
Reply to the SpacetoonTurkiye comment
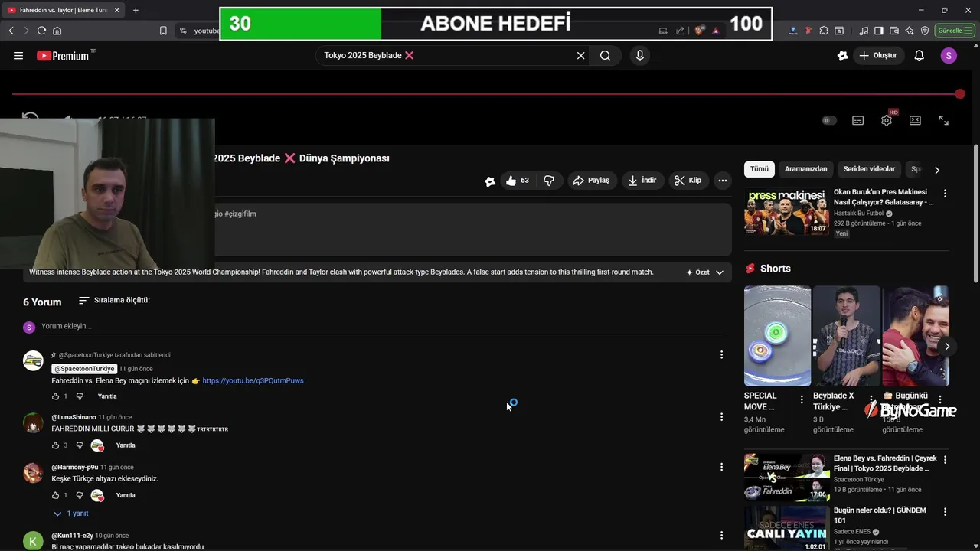(x=107, y=396)
